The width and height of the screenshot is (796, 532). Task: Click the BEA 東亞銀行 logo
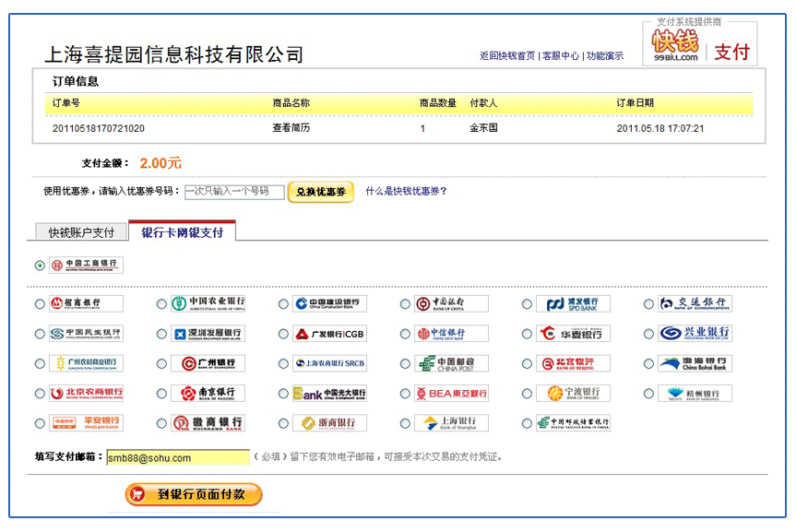coord(451,394)
